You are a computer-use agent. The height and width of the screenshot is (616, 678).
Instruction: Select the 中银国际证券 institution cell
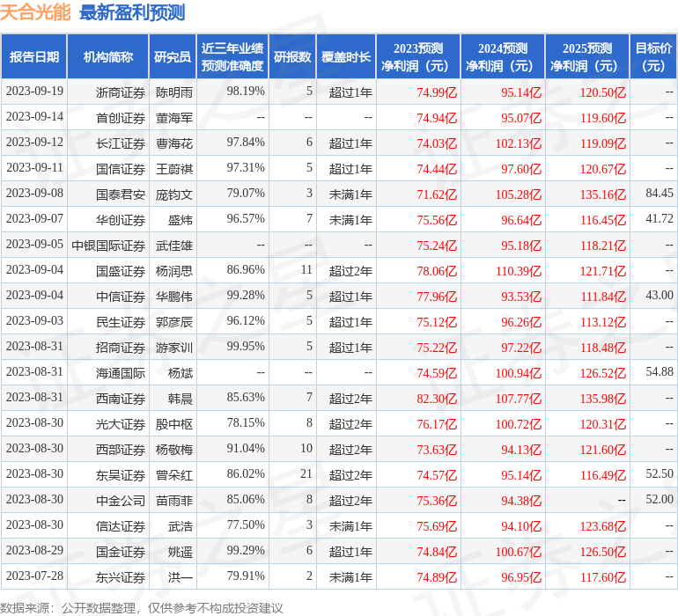pos(108,246)
